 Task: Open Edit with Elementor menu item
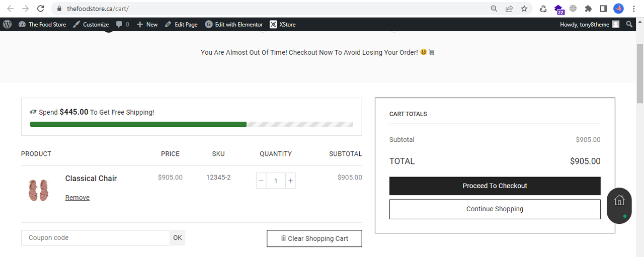point(234,24)
